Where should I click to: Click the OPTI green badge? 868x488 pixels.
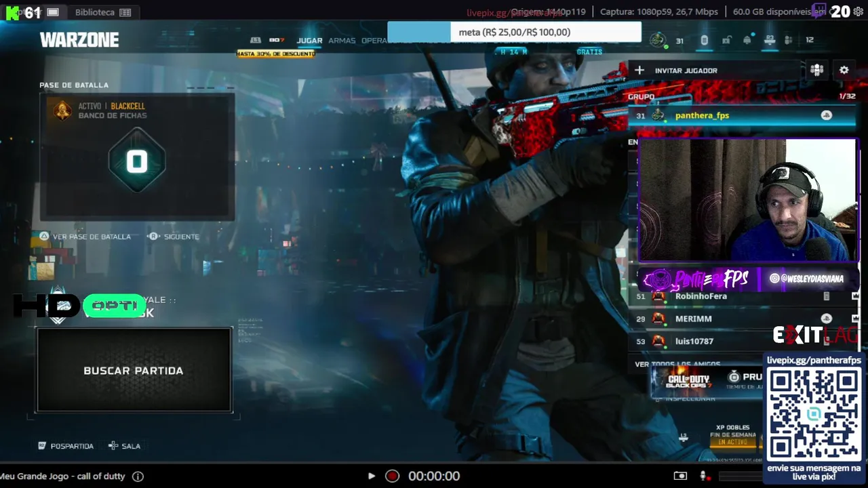pyautogui.click(x=114, y=306)
